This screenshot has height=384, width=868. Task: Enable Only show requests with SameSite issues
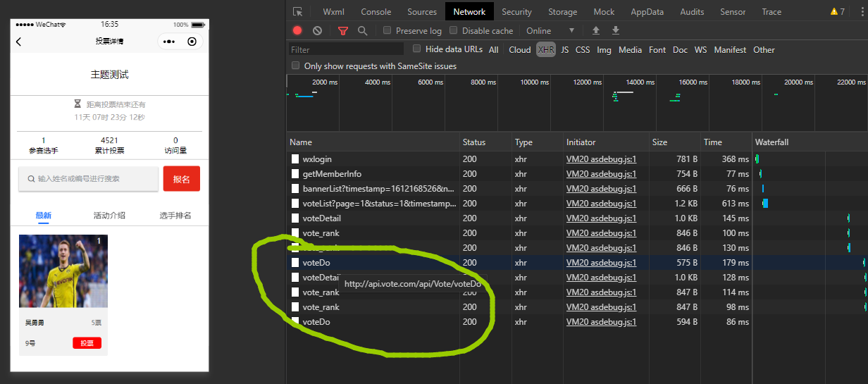(x=296, y=66)
